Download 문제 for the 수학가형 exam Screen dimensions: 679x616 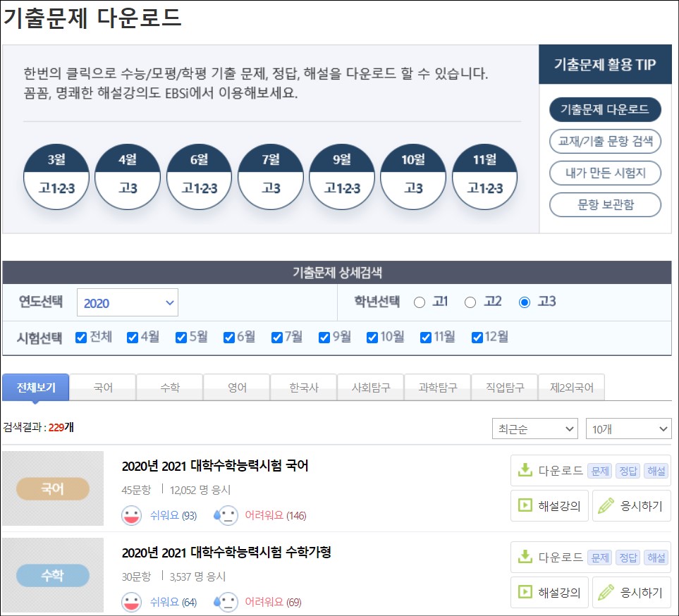pyautogui.click(x=600, y=557)
